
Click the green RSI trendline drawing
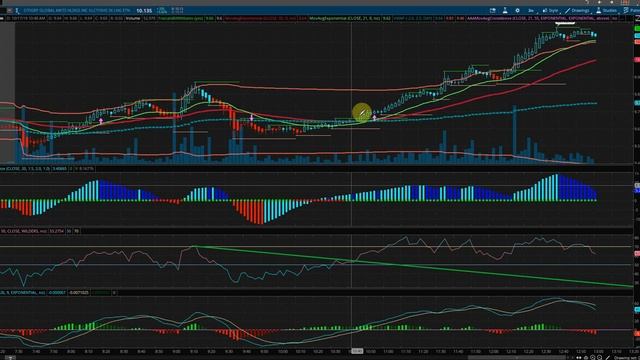412,267
